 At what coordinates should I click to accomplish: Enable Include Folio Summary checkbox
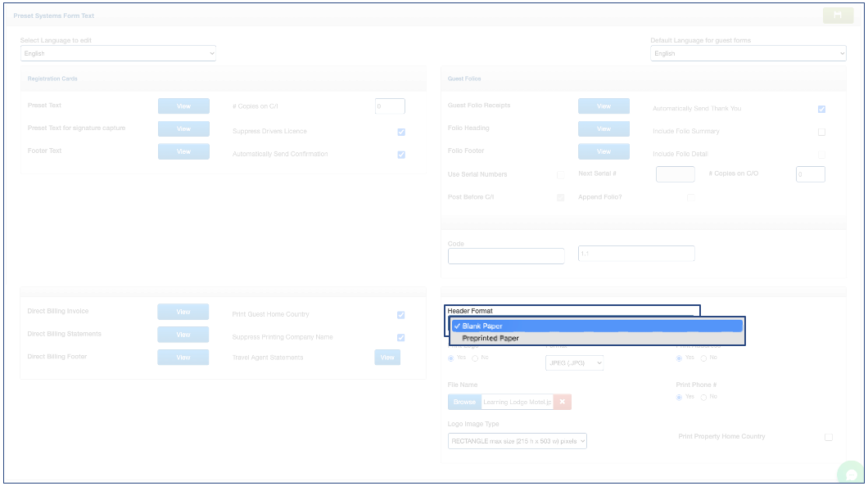pos(821,132)
